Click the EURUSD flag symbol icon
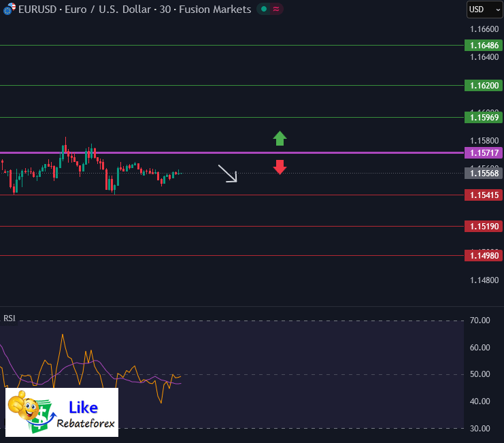504x443 pixels. (10, 9)
